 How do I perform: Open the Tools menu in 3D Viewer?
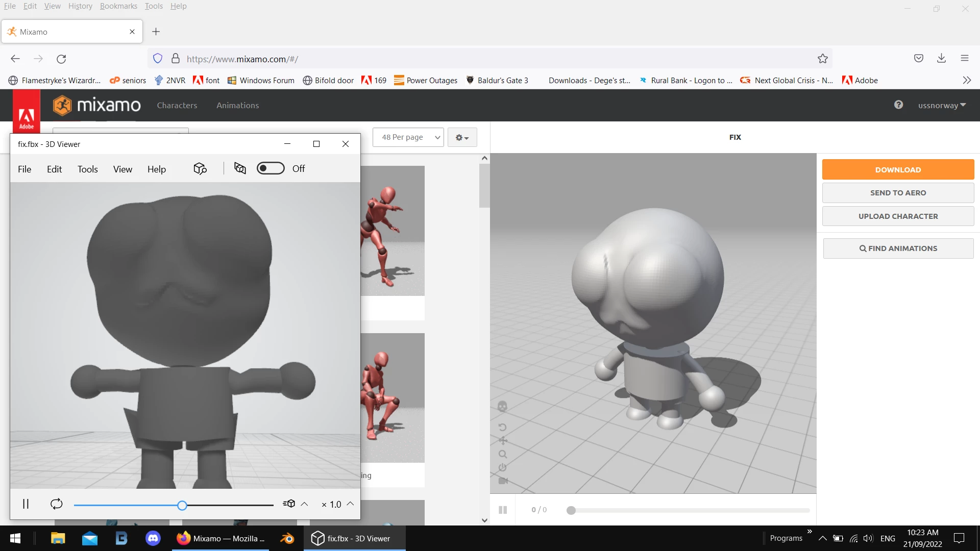(x=87, y=169)
